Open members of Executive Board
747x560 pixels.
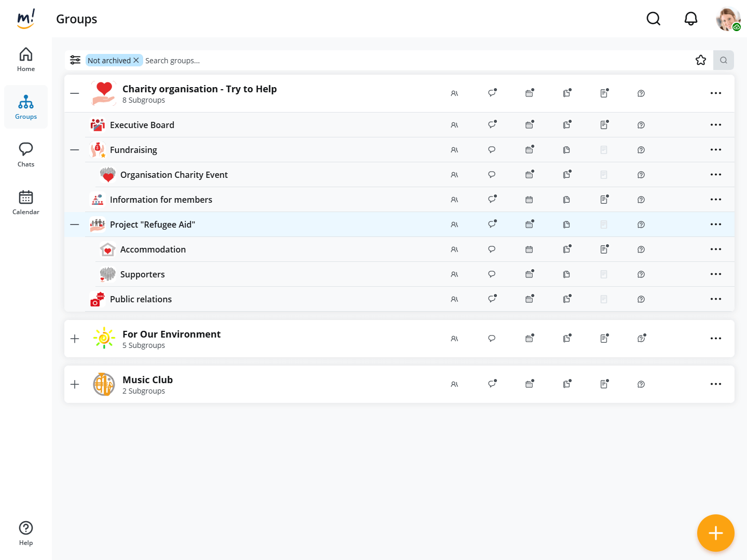(454, 125)
